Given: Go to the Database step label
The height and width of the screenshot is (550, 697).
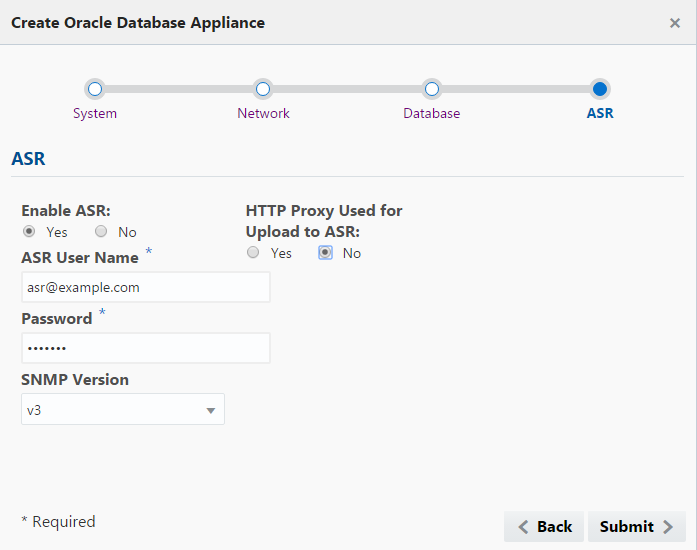Looking at the screenshot, I should 432,113.
